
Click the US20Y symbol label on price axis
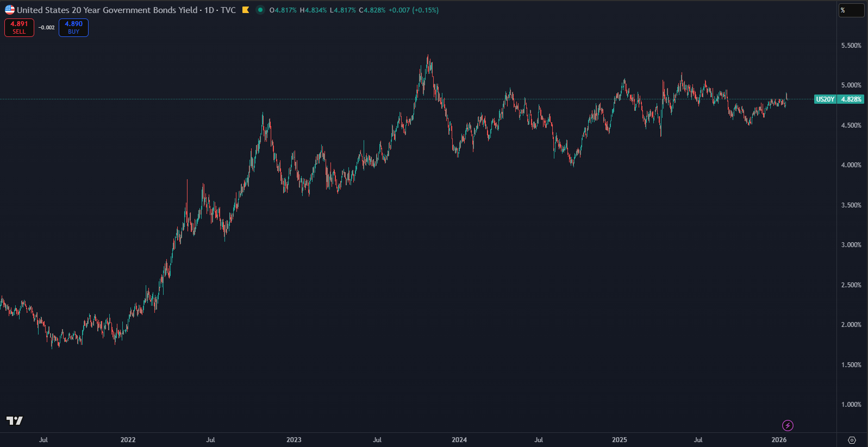coord(825,99)
